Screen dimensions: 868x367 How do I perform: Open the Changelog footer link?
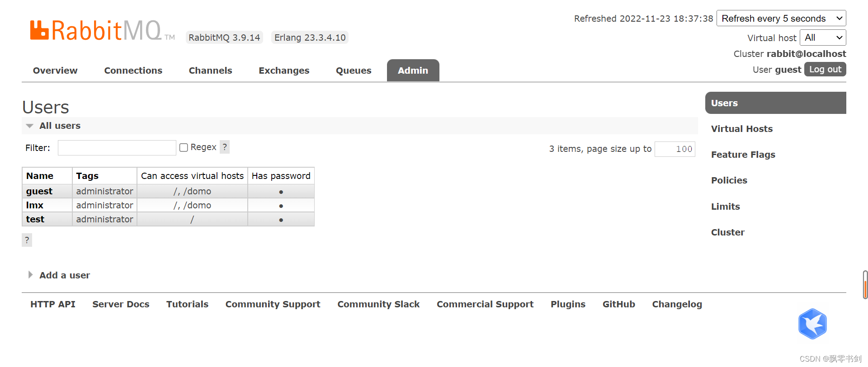677,304
